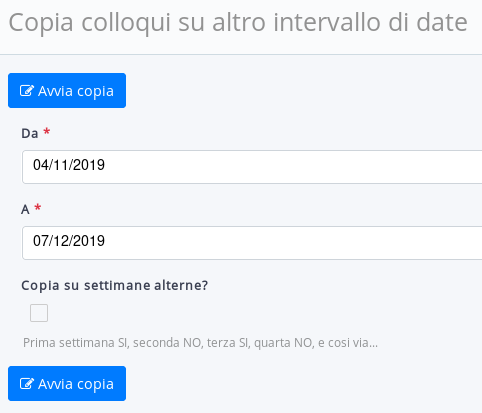
Task: Focus the Da start date input field
Action: [252, 167]
